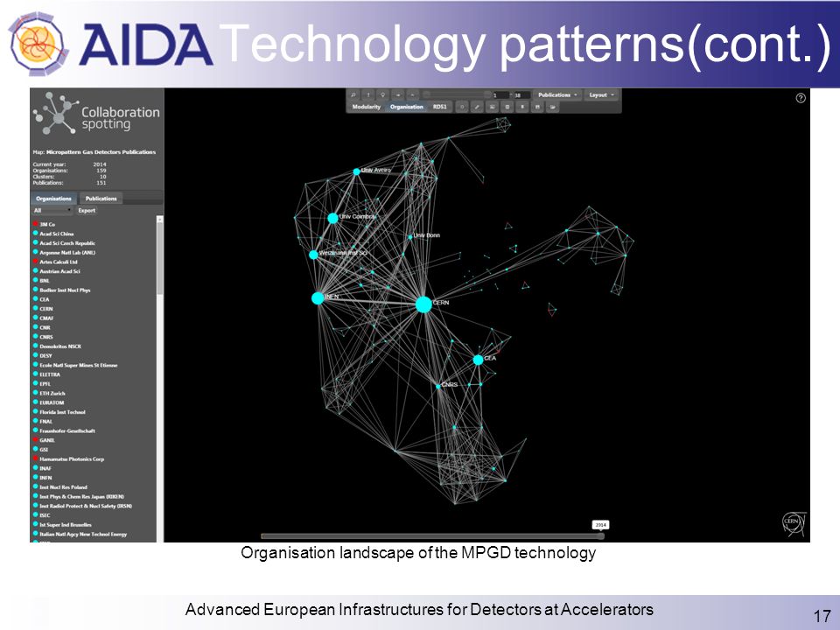Click the circle icon next to RDS1
The height and width of the screenshot is (630, 840).
pyautogui.click(x=462, y=107)
